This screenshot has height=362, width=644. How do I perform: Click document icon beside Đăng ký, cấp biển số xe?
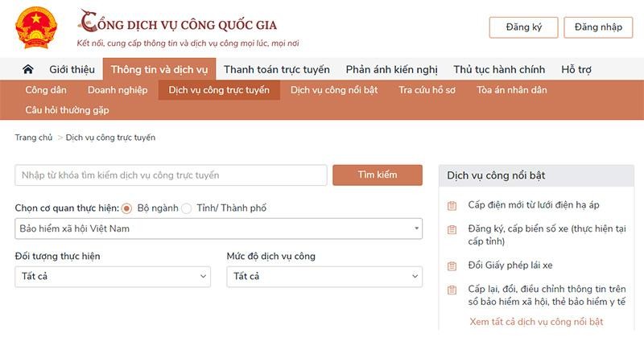(452, 229)
